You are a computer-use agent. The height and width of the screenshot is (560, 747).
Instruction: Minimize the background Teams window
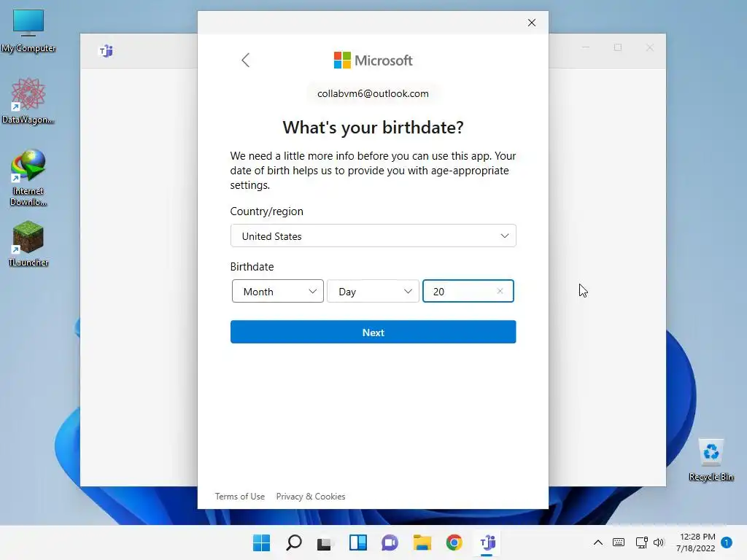click(586, 47)
